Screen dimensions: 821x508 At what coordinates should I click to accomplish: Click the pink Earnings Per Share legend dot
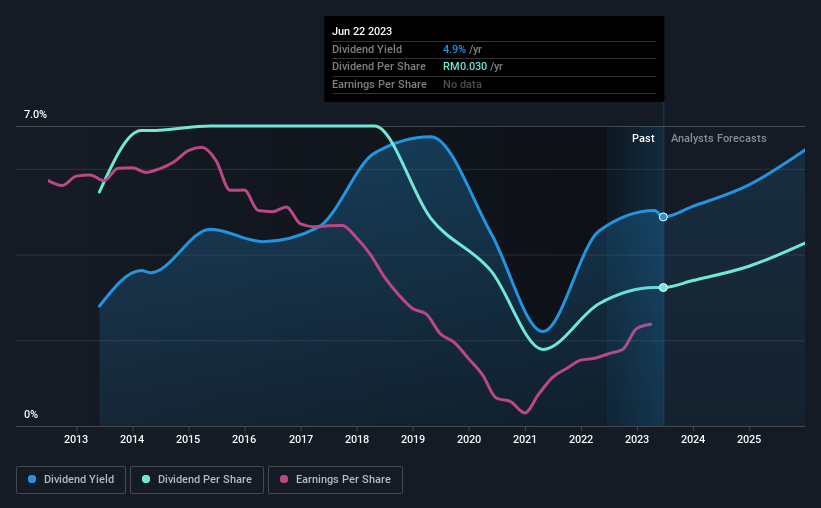pos(284,479)
